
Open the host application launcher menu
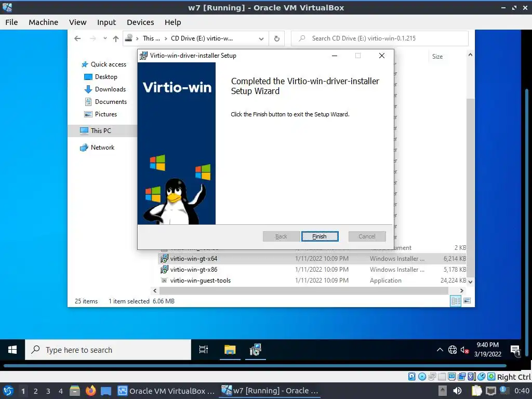coord(8,391)
